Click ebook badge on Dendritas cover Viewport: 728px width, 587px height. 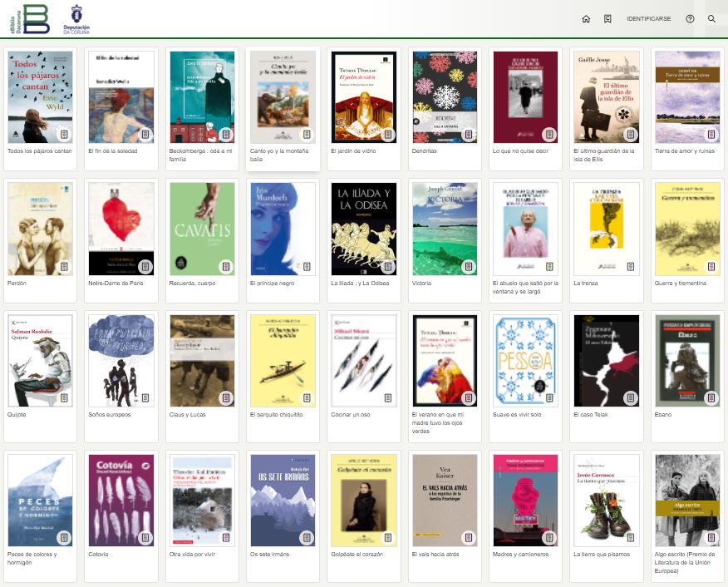click(x=469, y=135)
